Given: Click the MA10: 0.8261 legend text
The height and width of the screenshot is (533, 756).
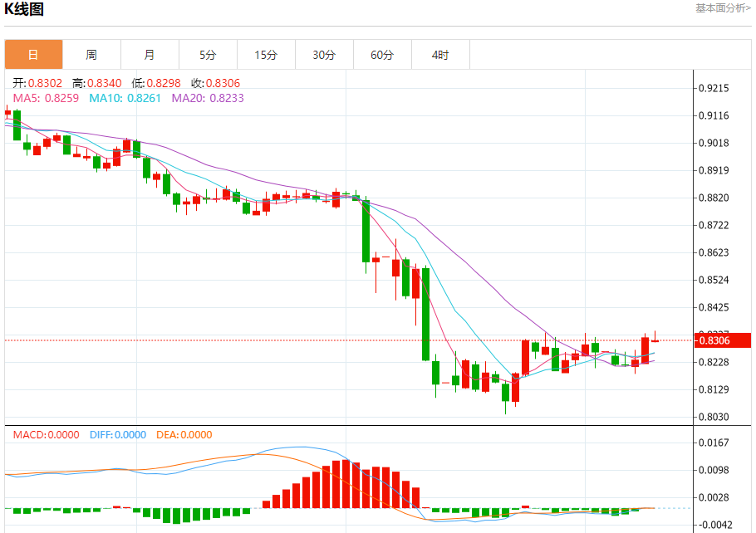Looking at the screenshot, I should tap(125, 98).
